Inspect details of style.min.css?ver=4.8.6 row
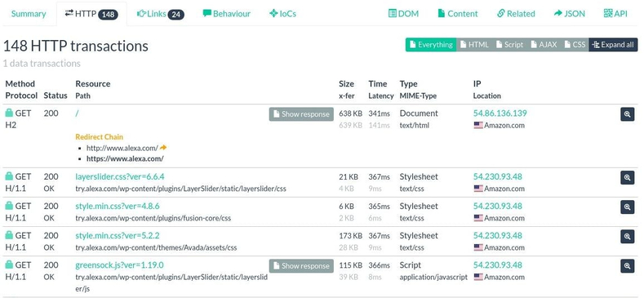Screen dimensions: 644x298 (x=627, y=207)
